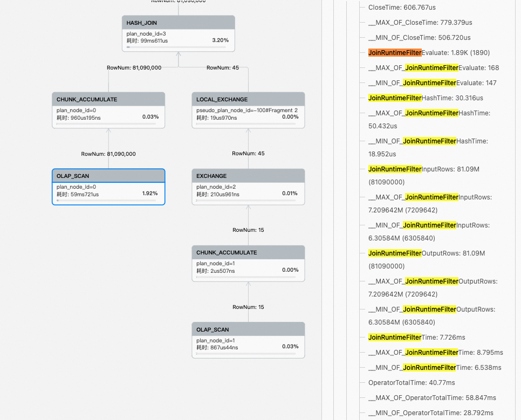
Task: Select the CloseTime: 606.767us entry
Action: pos(402,8)
